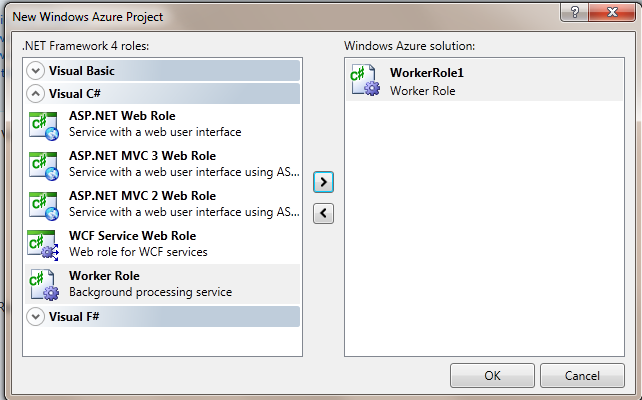
Task: Select 'WCF Service Web Role' title text
Action: [x=132, y=236]
